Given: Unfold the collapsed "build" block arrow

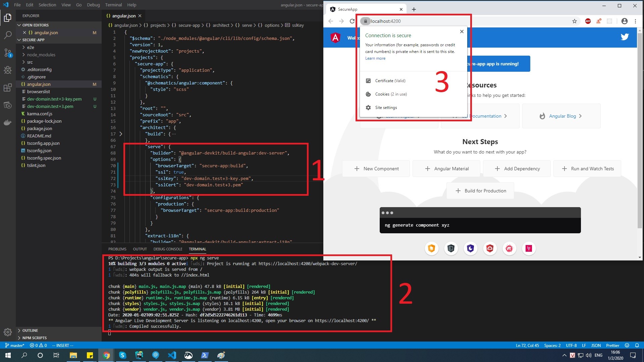Looking at the screenshot, I should [121, 134].
